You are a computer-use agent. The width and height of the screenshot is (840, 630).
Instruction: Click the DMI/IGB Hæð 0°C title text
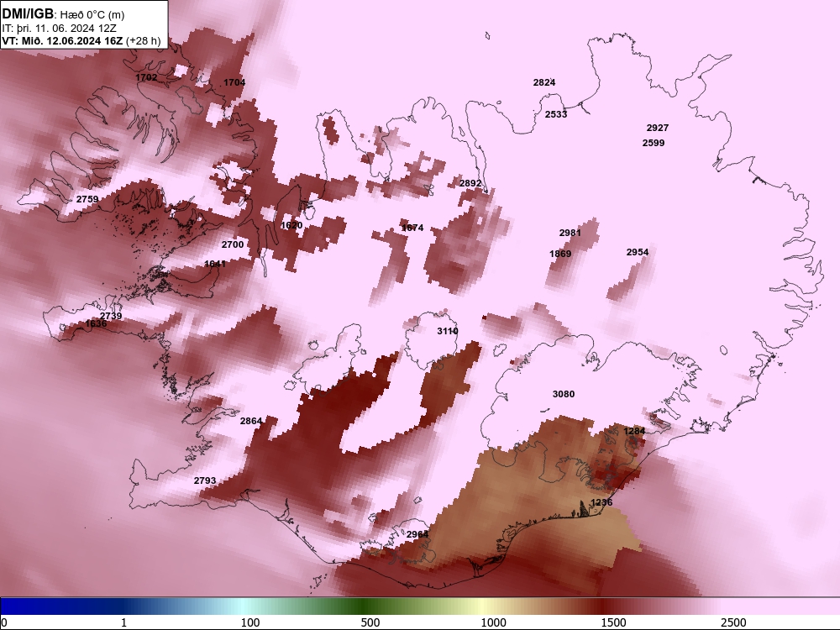tap(63, 14)
